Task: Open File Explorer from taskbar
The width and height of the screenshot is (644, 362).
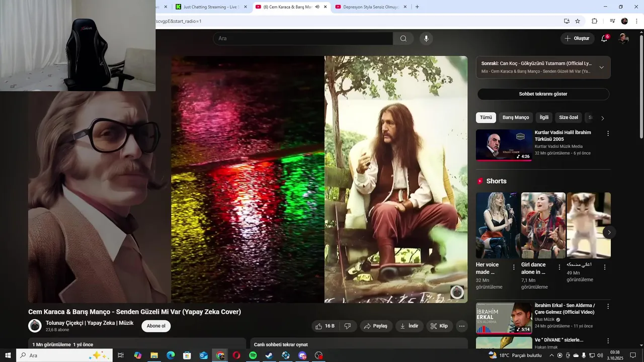Action: click(154, 355)
